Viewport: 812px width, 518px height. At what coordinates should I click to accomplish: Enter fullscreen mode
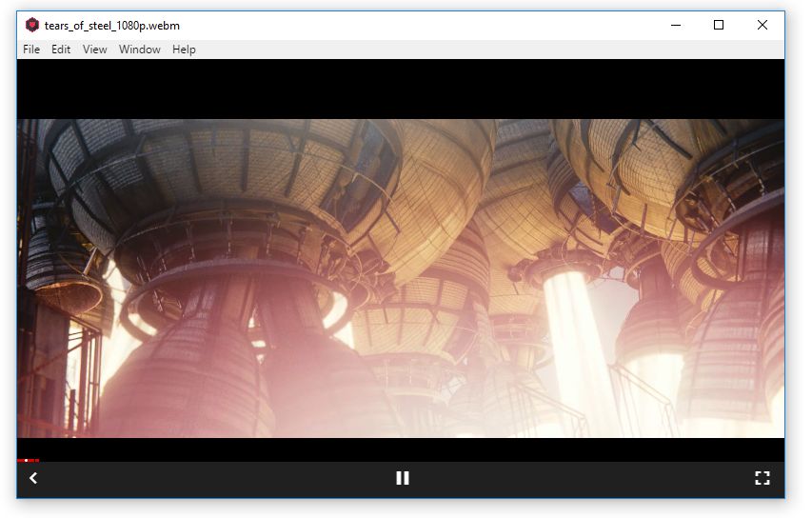(x=762, y=478)
